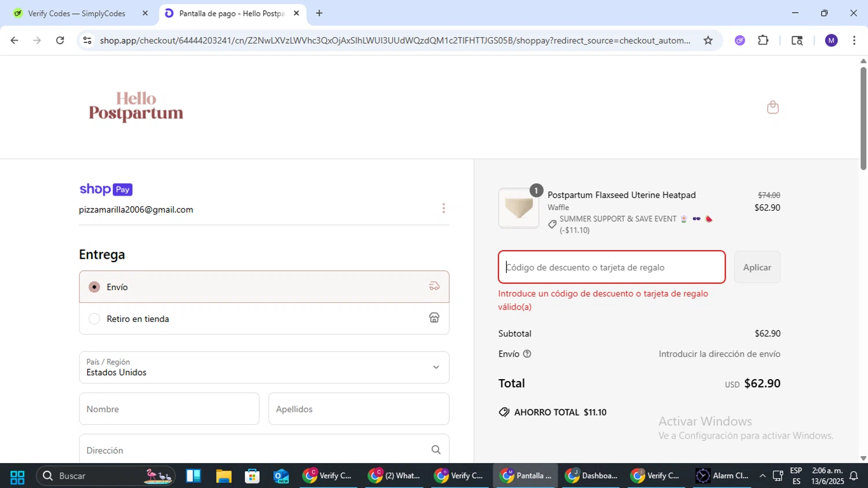The width and height of the screenshot is (868, 488).
Task: Click the browser address bar URL
Action: (395, 41)
